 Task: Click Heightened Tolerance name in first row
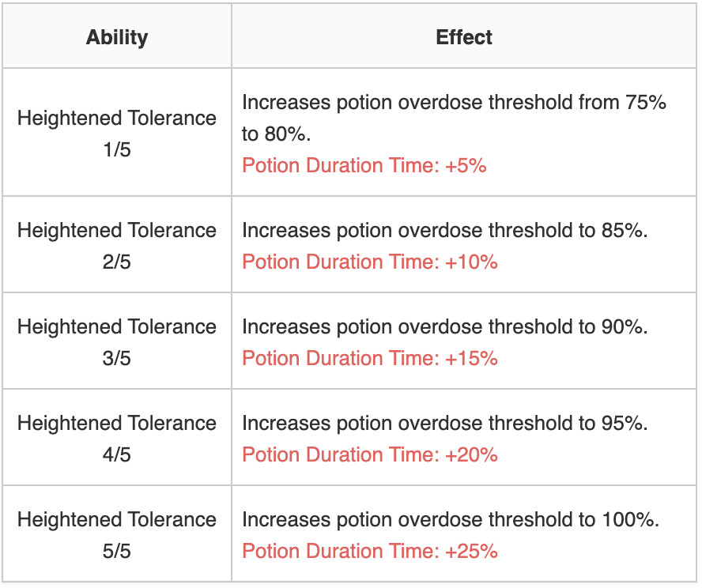click(x=117, y=119)
